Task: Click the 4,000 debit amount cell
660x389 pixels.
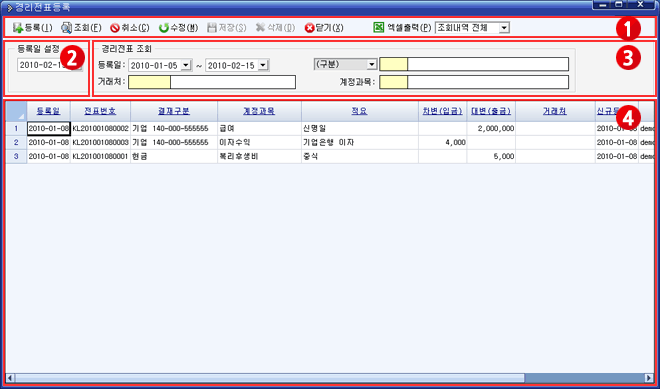Action: [x=442, y=142]
